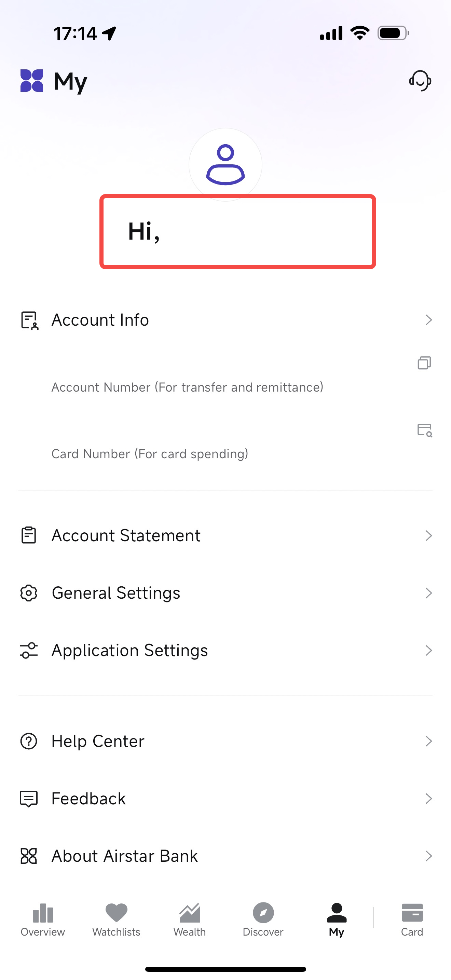Expand the Account Info chevron
The width and height of the screenshot is (451, 980).
pos(428,320)
